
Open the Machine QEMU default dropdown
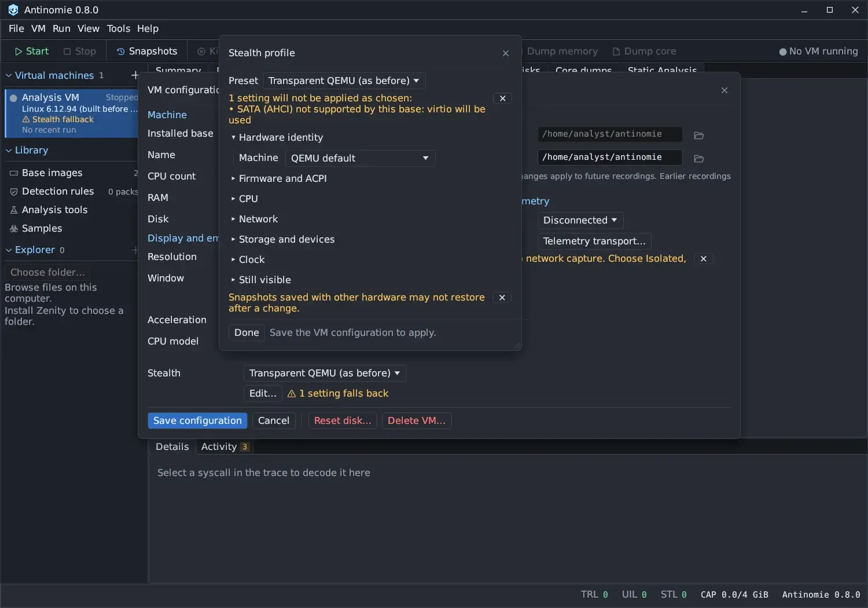[x=360, y=159]
